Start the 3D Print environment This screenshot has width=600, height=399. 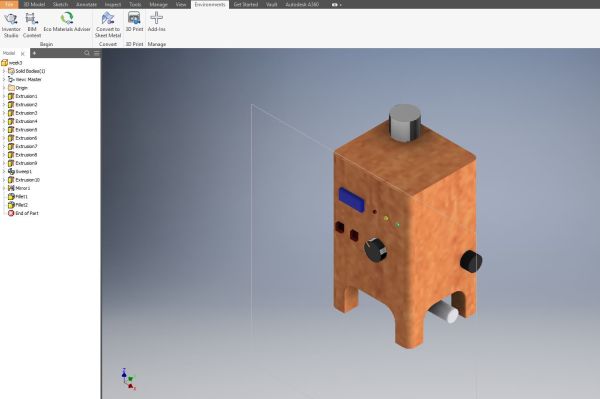click(x=134, y=22)
